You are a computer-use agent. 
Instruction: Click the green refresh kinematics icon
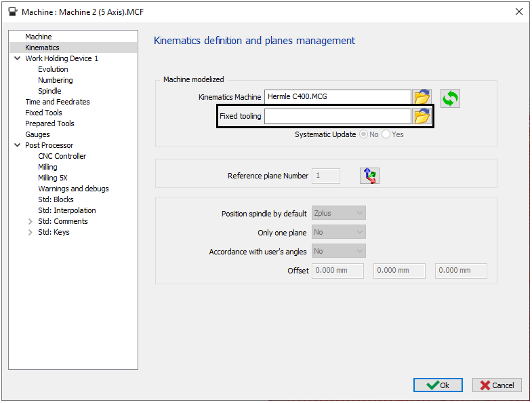[450, 98]
